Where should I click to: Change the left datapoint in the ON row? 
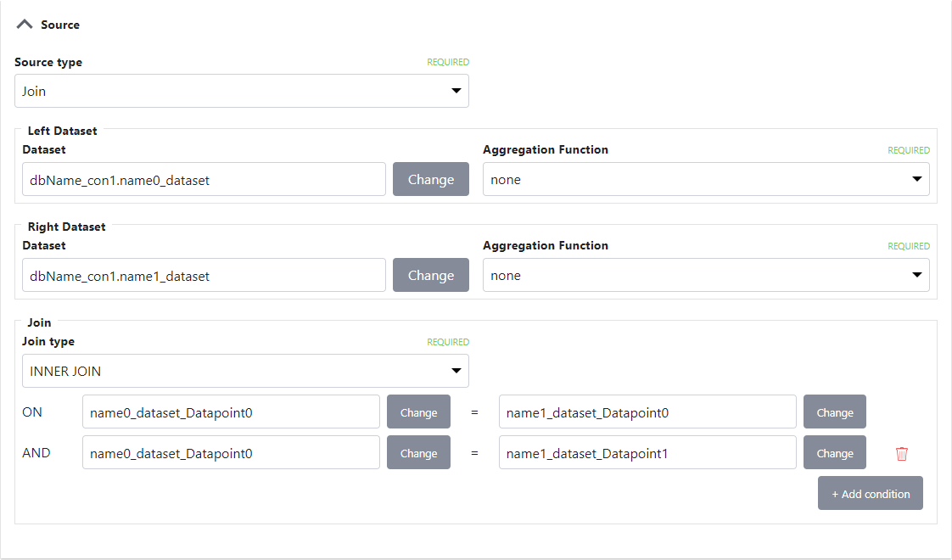pyautogui.click(x=418, y=412)
